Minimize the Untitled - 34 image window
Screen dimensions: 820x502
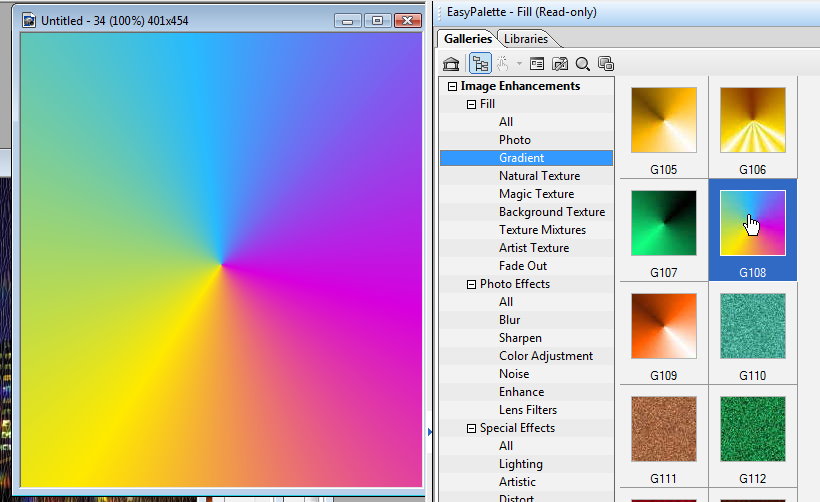(348, 21)
